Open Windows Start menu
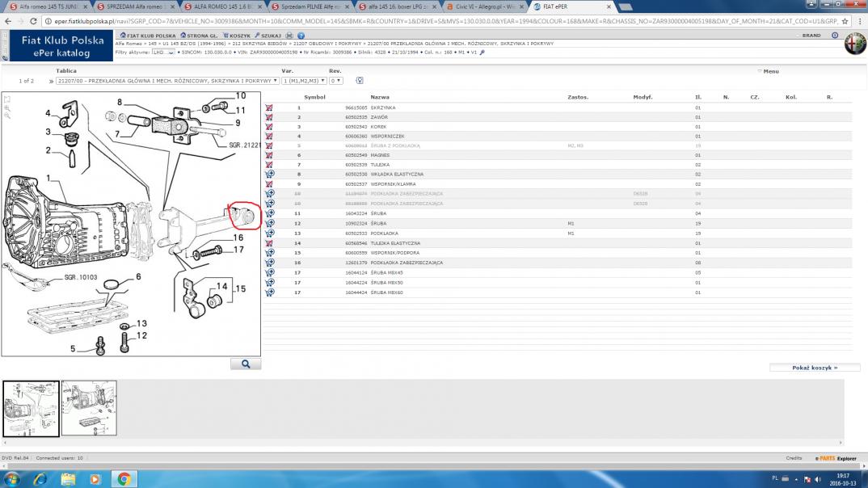 coord(11,479)
